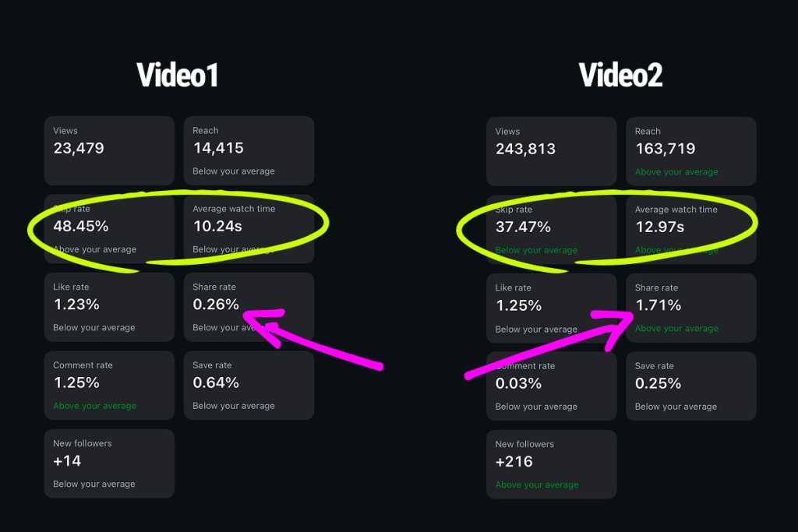Select Video1 Like rate 1.23% card
The width and height of the screenshot is (798, 532).
click(109, 307)
